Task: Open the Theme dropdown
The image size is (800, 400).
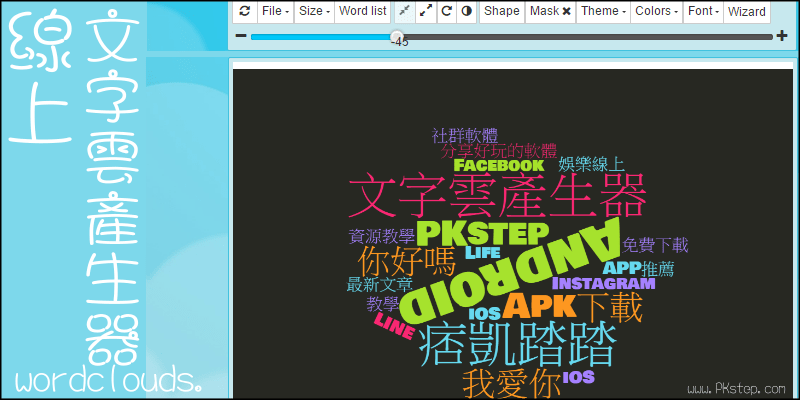Action: coord(604,11)
